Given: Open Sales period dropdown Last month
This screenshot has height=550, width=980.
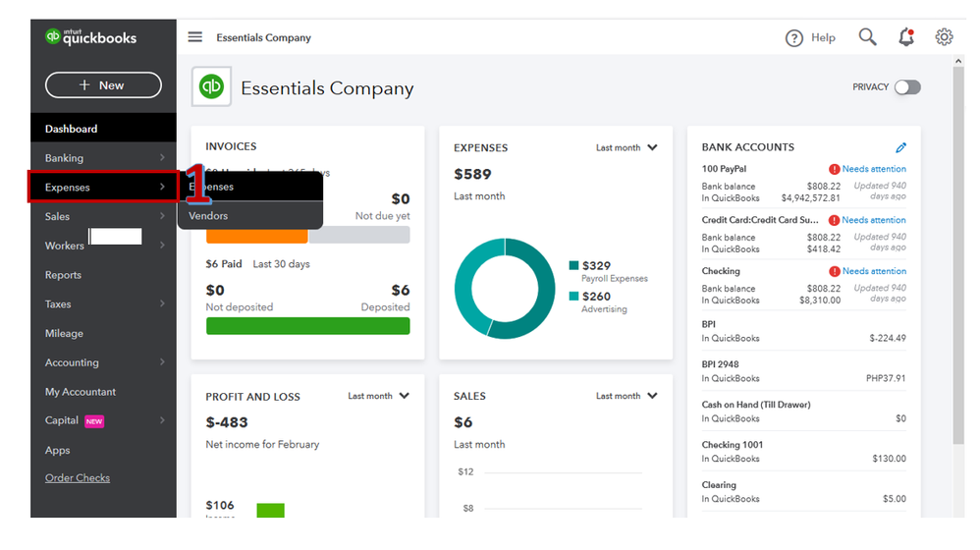Looking at the screenshot, I should (626, 396).
